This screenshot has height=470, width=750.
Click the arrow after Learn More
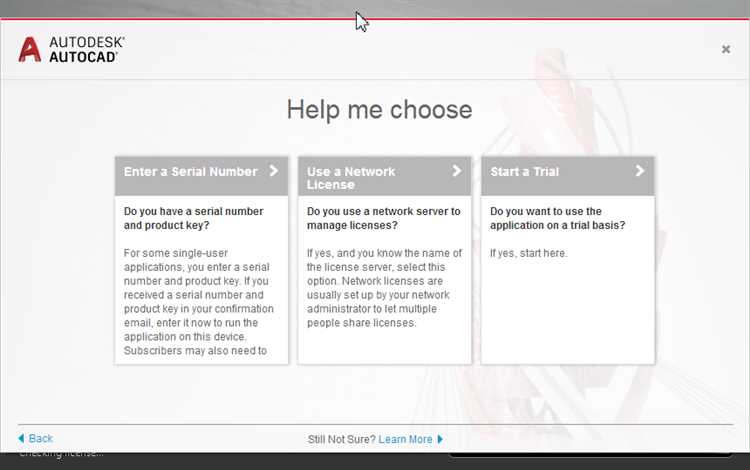pyautogui.click(x=440, y=439)
